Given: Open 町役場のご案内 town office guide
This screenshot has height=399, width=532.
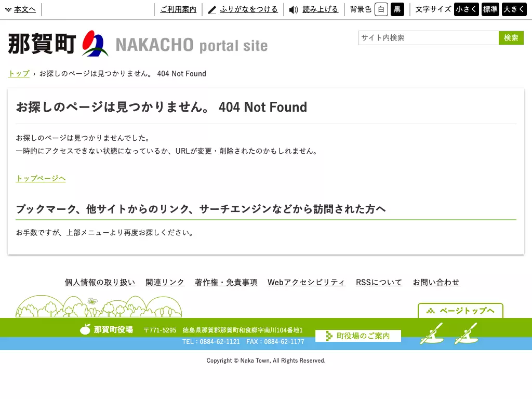Looking at the screenshot, I should click(358, 336).
